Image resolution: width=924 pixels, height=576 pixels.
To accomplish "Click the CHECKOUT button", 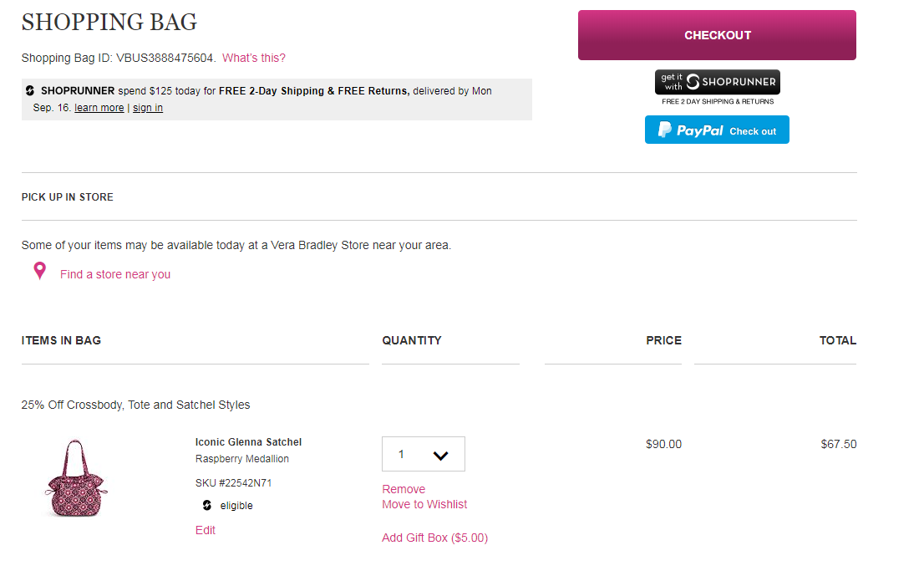I will 717,35.
